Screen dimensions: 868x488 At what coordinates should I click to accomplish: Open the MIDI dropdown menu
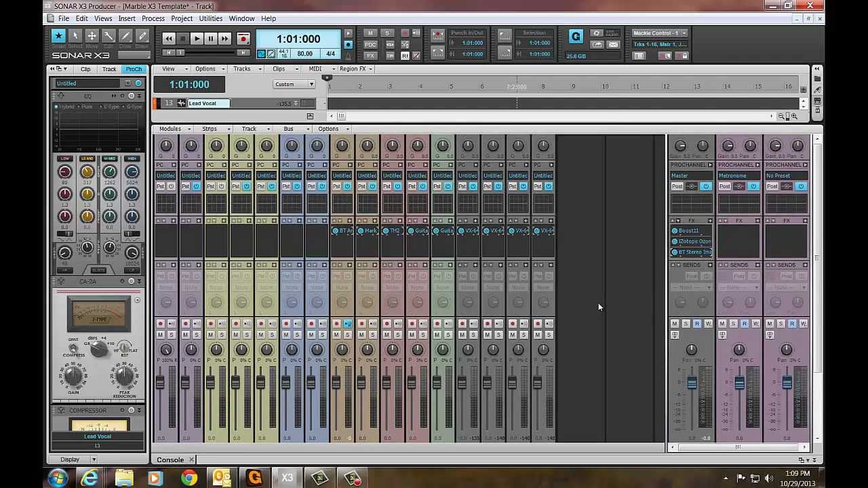[x=319, y=68]
